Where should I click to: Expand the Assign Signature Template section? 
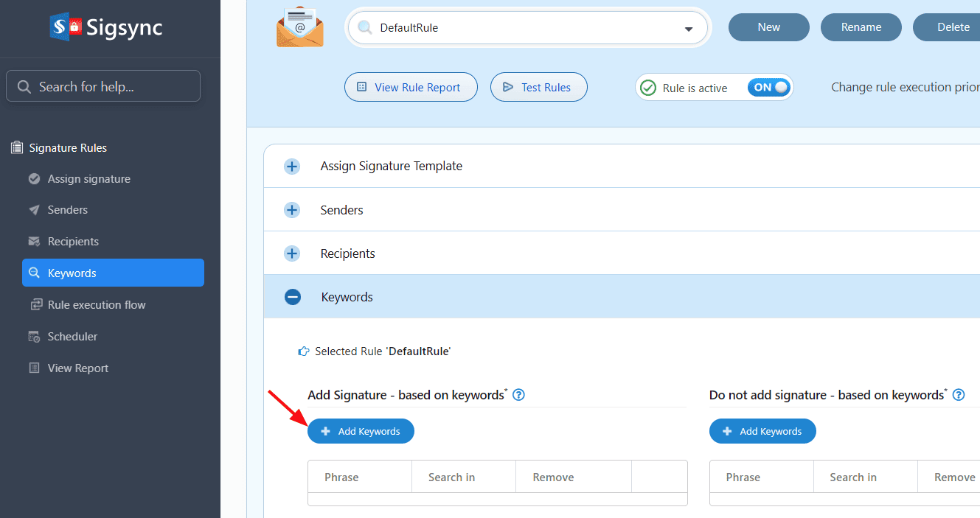[x=292, y=167]
